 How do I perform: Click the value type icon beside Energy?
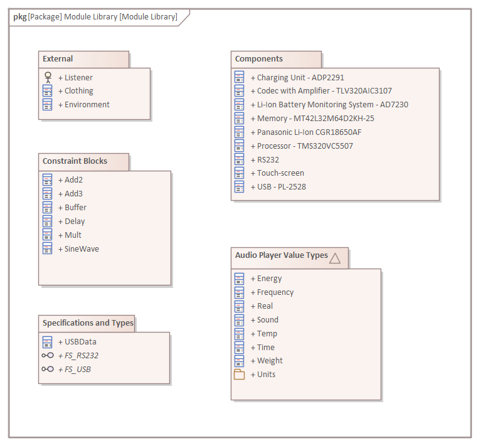[x=240, y=279]
